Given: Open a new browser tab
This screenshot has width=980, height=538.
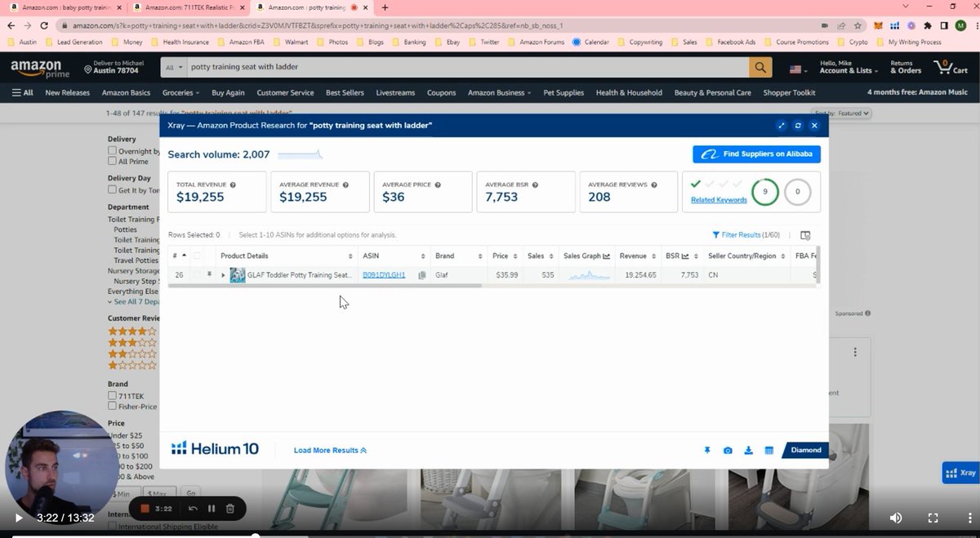Looking at the screenshot, I should pos(385,7).
